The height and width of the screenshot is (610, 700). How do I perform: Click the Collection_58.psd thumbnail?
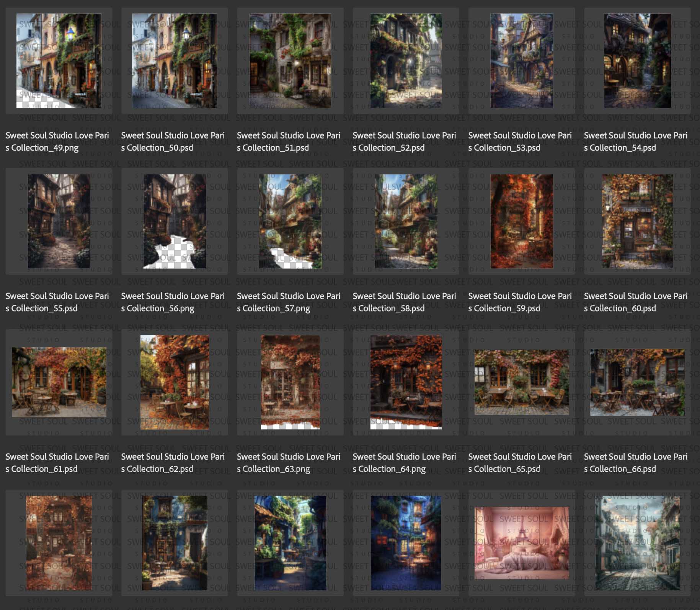(x=406, y=221)
